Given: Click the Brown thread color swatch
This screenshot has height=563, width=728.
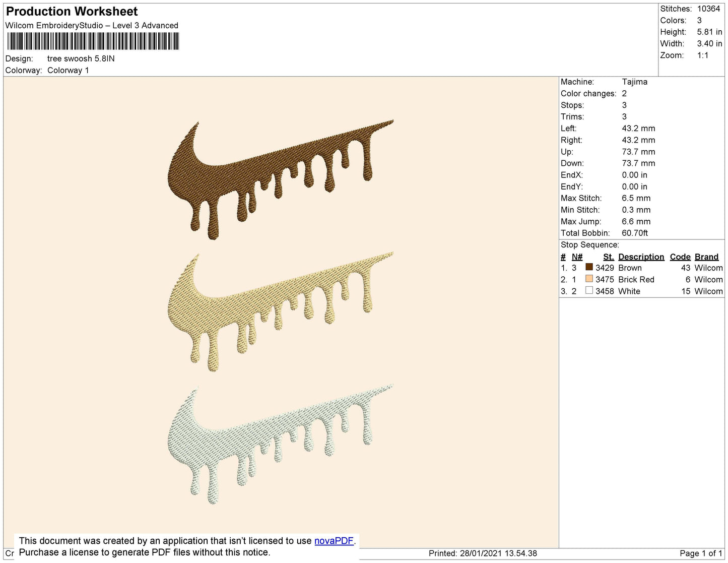Looking at the screenshot, I should coord(589,267).
